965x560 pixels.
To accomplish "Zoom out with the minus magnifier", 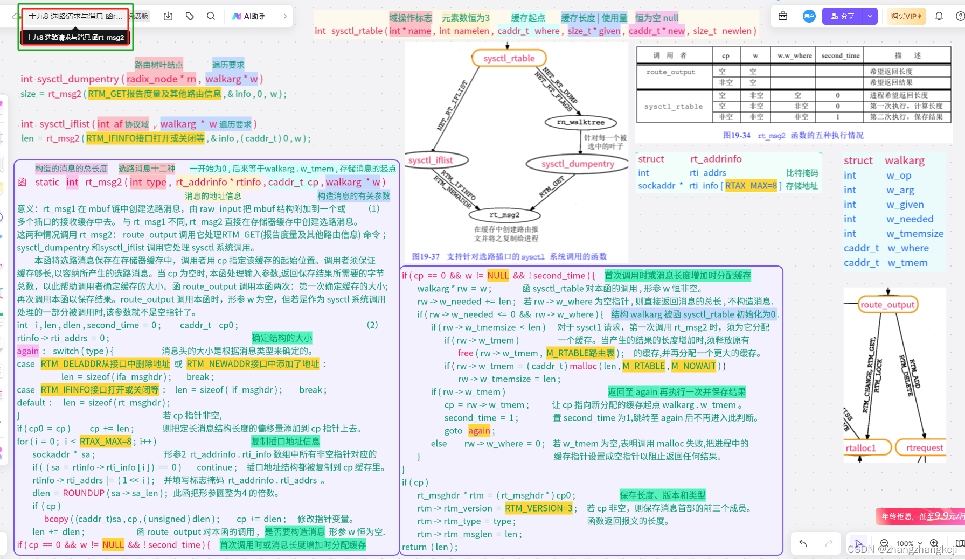I will [884, 543].
